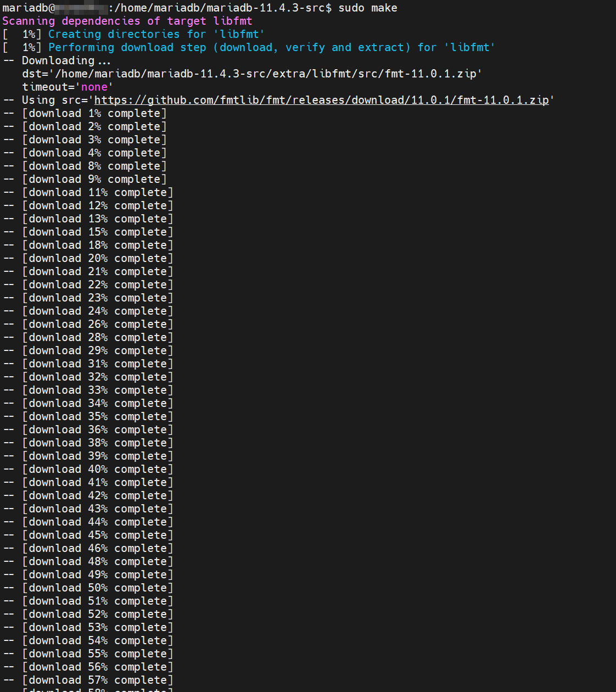The width and height of the screenshot is (616, 692).
Task: Select the 'Downloading...' status line
Action: [57, 60]
